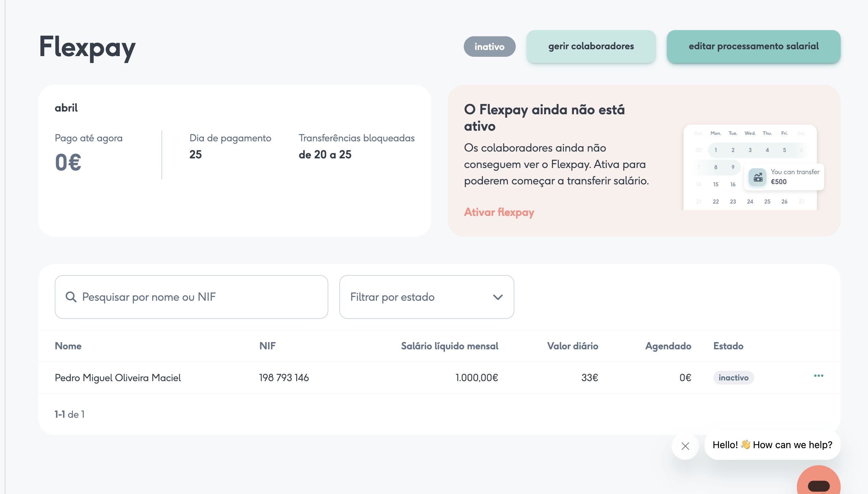Click the Filtrar por estado chevron arrow
The height and width of the screenshot is (494, 868).
[x=498, y=297]
